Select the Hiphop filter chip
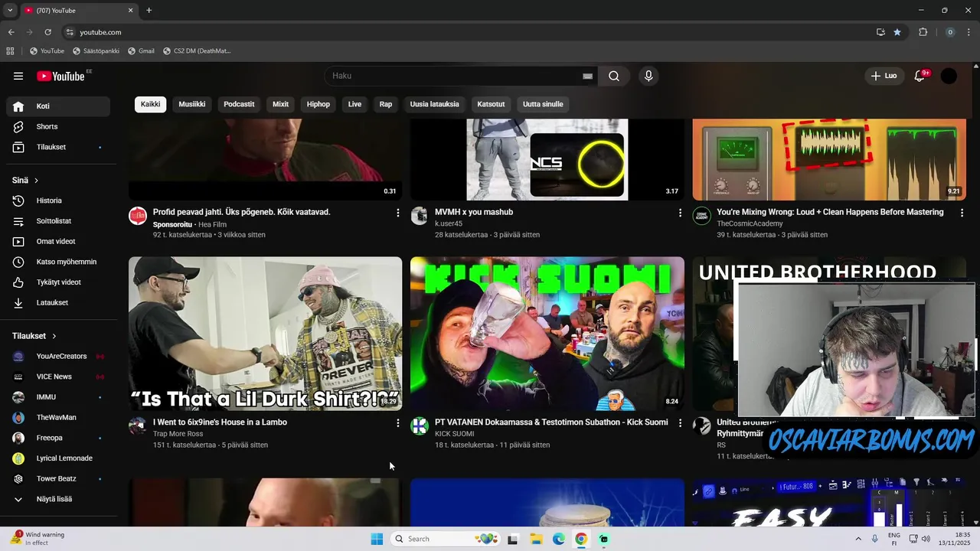The width and height of the screenshot is (980, 551). tap(318, 104)
